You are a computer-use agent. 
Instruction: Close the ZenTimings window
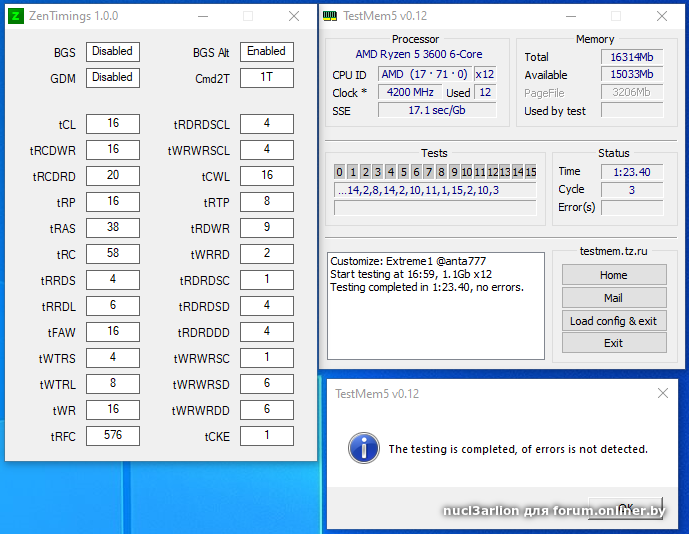(x=294, y=16)
